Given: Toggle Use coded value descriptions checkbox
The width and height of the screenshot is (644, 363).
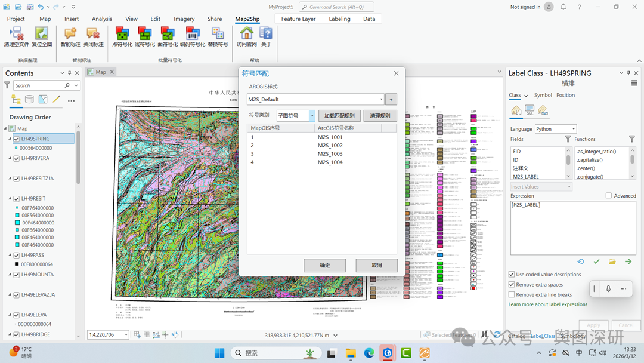Looking at the screenshot, I should [512, 275].
